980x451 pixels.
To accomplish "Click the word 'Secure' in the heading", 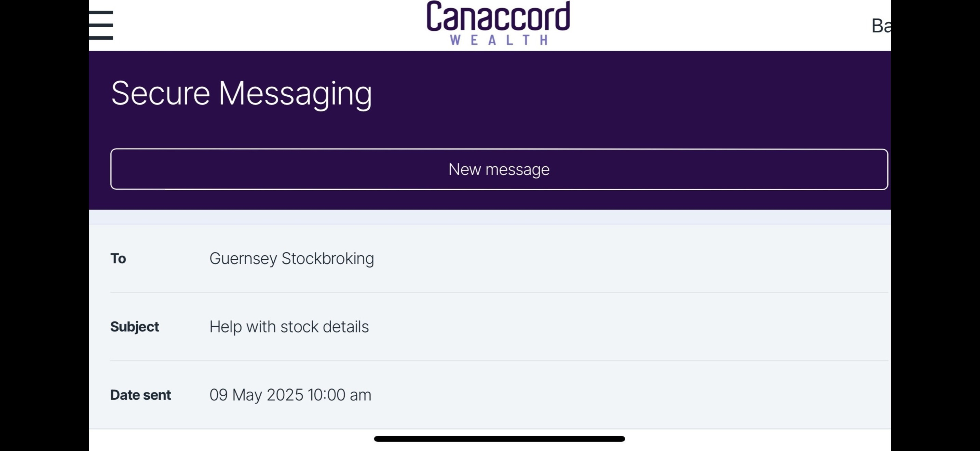I will click(160, 93).
